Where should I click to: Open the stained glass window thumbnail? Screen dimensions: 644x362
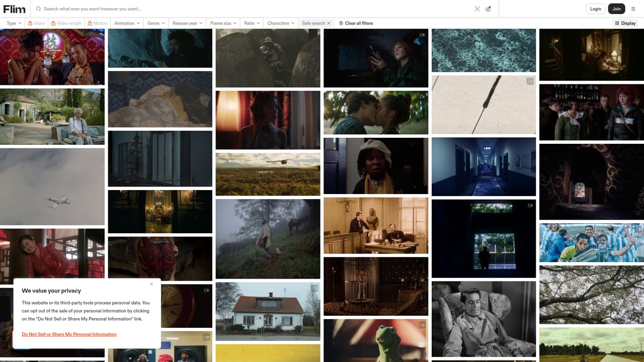[x=592, y=182]
